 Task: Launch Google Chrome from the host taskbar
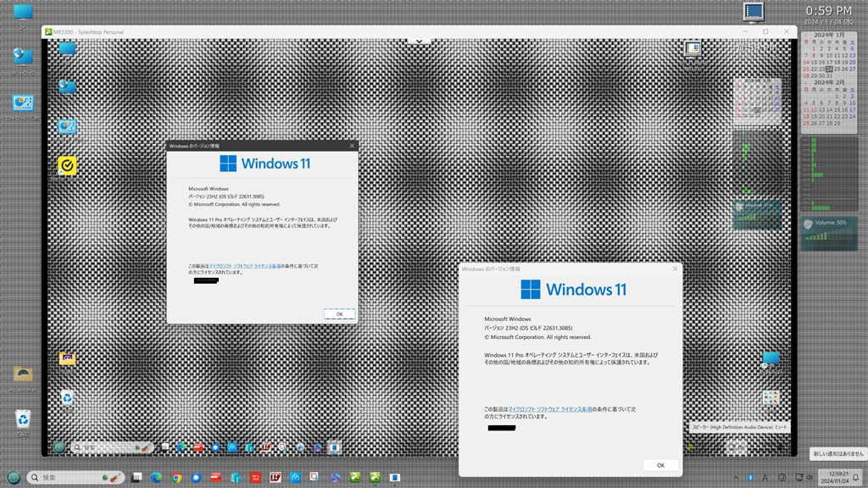(x=176, y=477)
